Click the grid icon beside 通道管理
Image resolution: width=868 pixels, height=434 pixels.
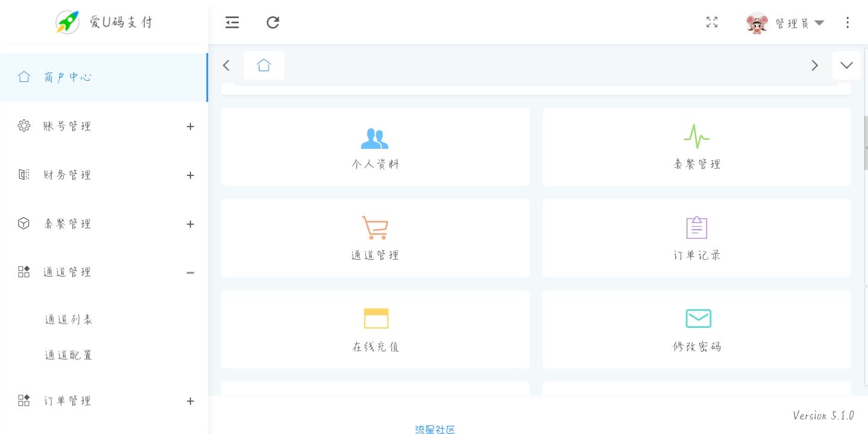coord(24,272)
